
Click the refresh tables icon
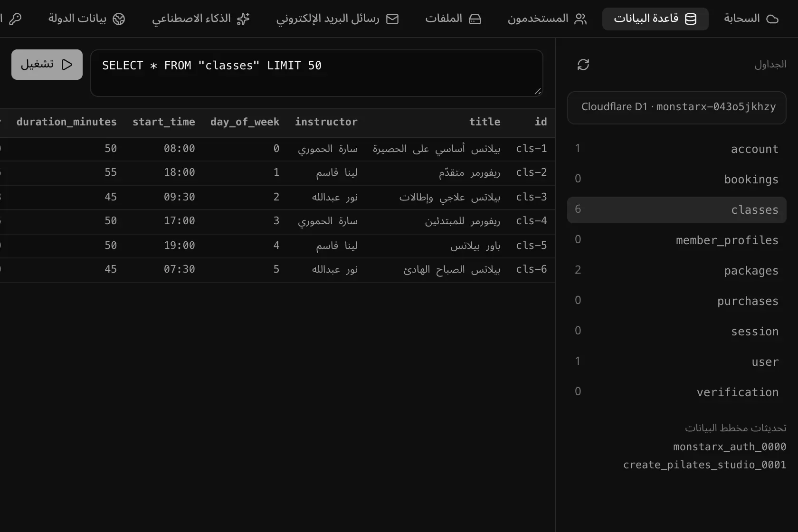click(x=583, y=65)
